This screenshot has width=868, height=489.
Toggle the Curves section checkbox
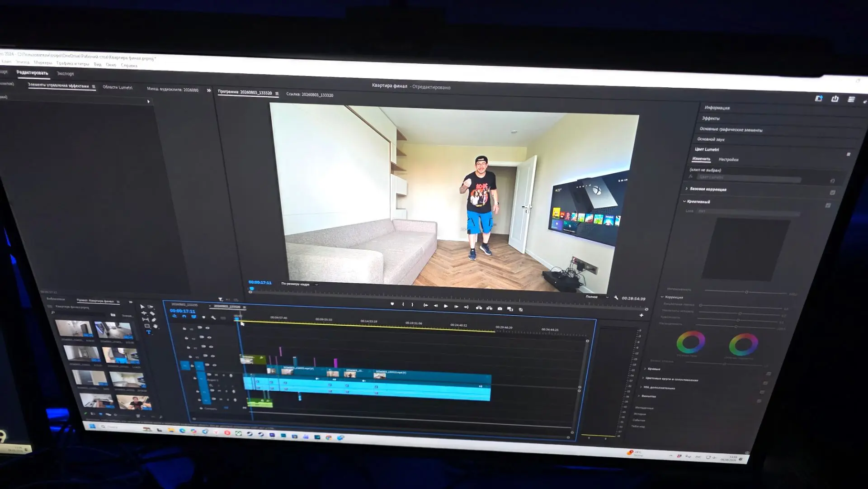pos(768,374)
